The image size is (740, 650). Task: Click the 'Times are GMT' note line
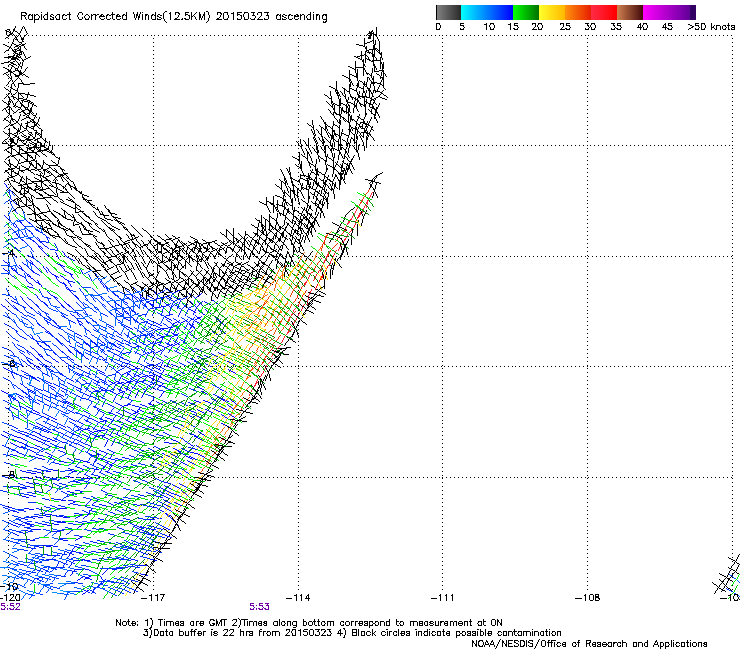pos(309,623)
